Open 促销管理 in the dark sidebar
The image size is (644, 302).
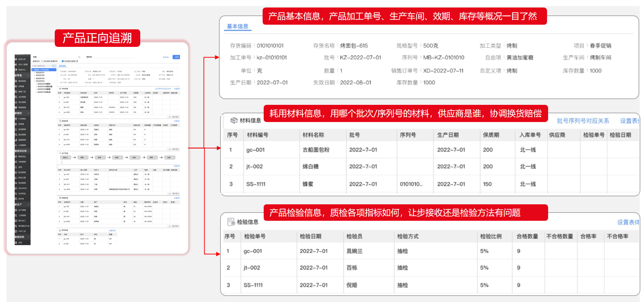coord(22,130)
